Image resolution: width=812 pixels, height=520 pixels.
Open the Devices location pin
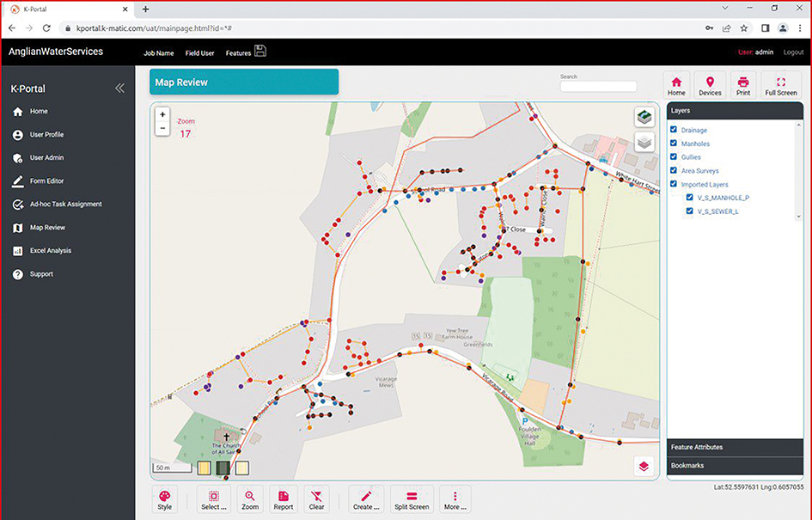coord(710,86)
